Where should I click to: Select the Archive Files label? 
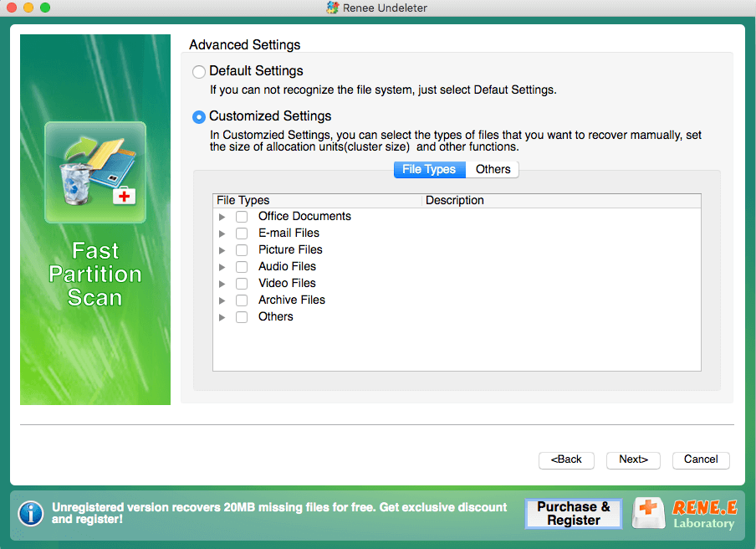(x=292, y=300)
